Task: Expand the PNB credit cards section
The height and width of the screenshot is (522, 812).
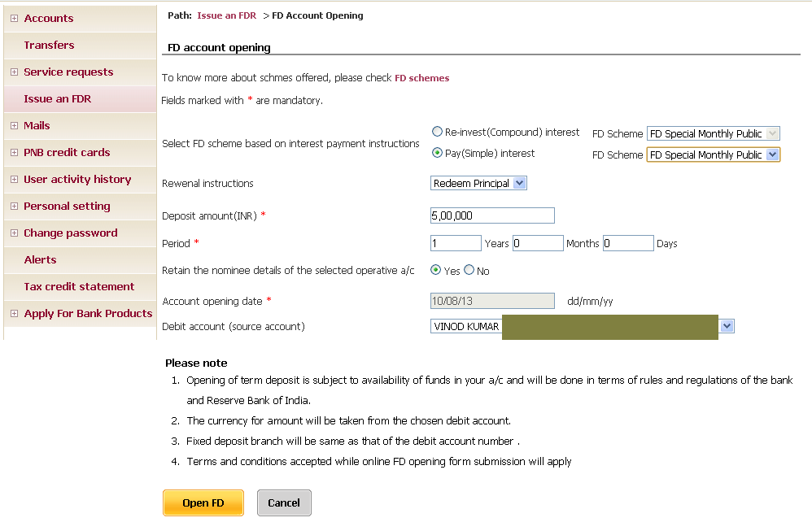Action: point(14,152)
